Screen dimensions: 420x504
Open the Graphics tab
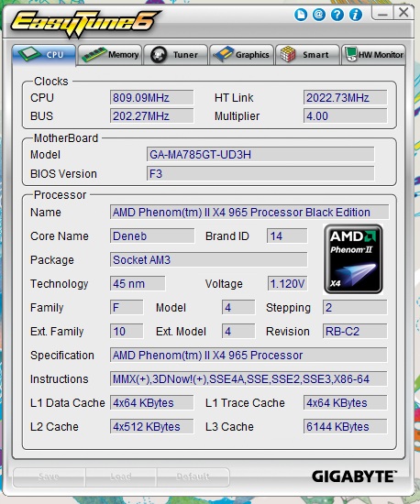[x=241, y=55]
